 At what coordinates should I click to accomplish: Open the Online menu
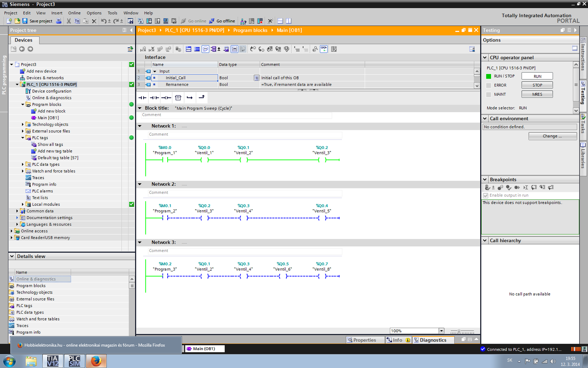click(74, 13)
